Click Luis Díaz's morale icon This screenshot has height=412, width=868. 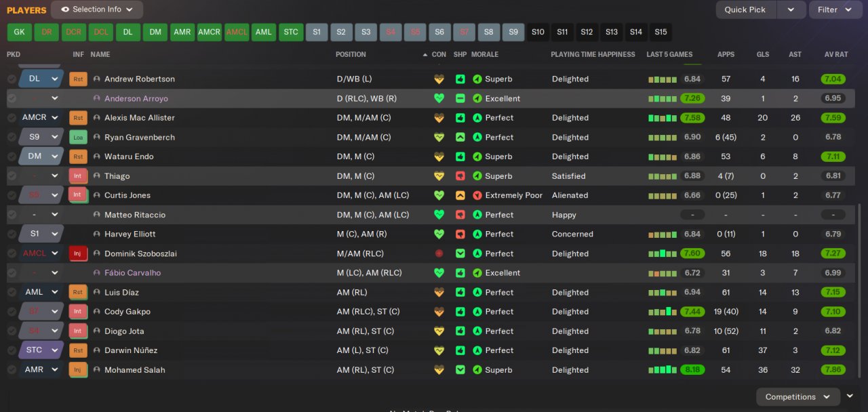pos(478,293)
